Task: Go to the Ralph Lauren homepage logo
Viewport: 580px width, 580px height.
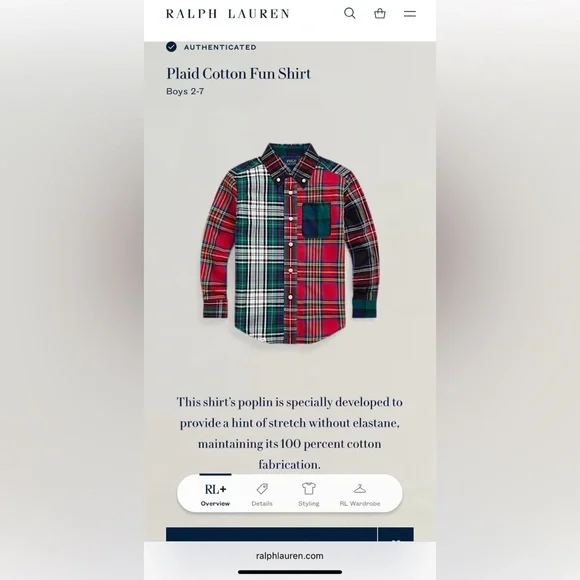Action: [x=227, y=14]
